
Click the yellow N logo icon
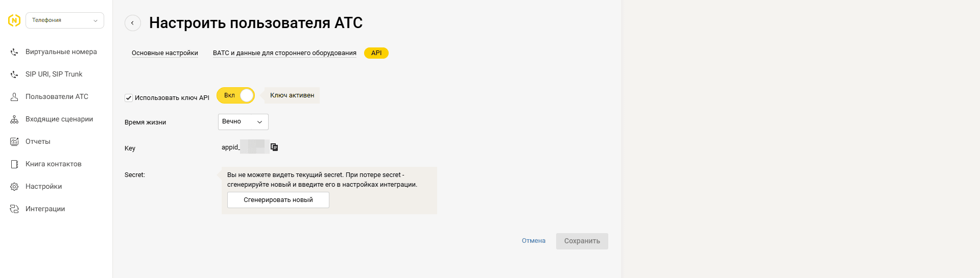pos(14,20)
